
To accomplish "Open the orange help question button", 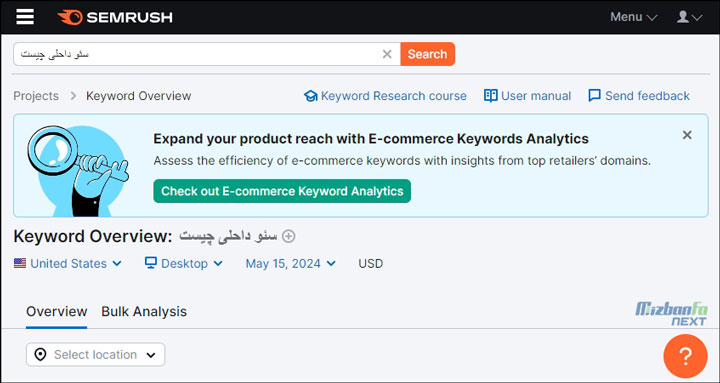I will (685, 356).
